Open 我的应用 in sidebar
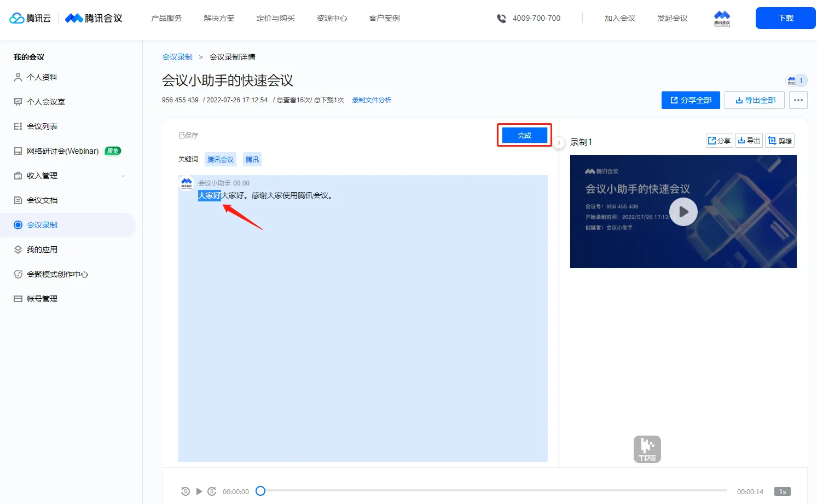Image resolution: width=817 pixels, height=504 pixels. click(x=42, y=250)
